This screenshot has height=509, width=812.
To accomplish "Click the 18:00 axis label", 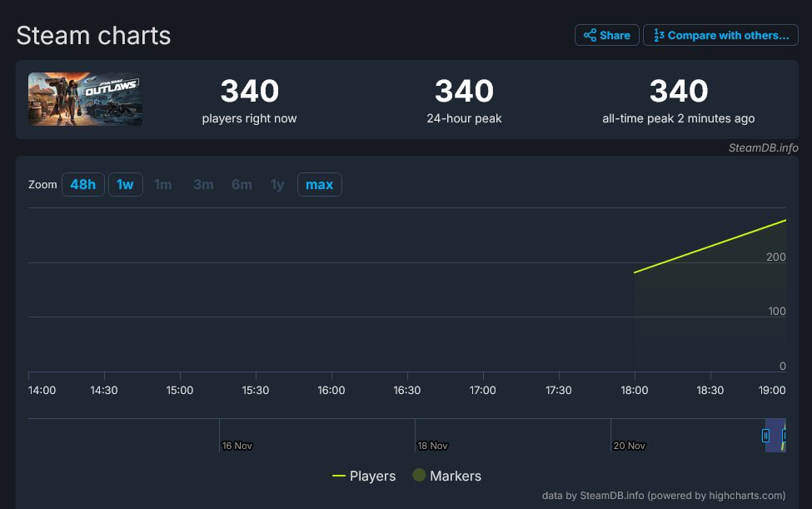I will pos(635,390).
